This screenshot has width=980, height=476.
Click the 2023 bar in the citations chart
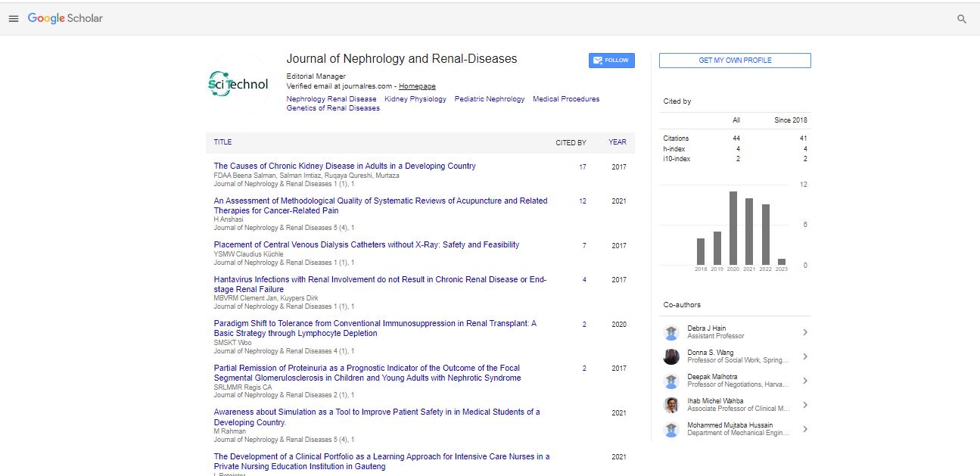pos(782,262)
